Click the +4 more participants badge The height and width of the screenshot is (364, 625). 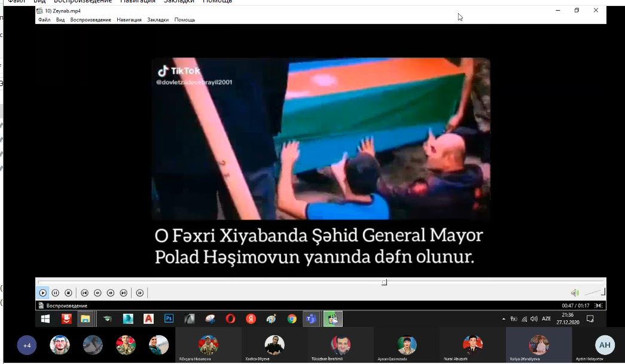point(27,345)
